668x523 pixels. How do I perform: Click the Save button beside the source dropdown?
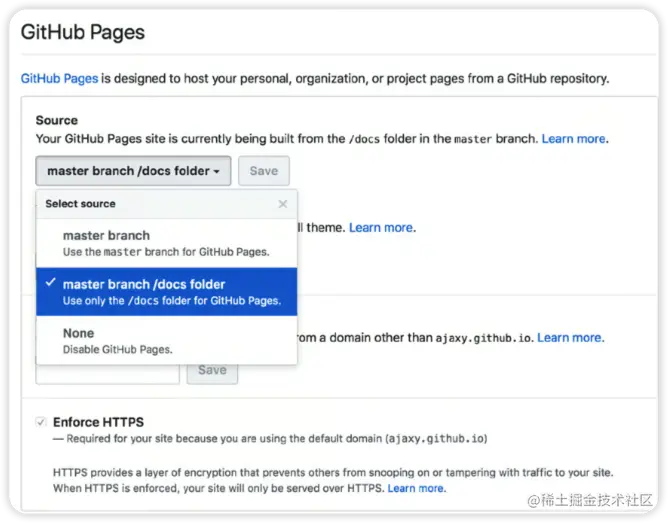(x=264, y=171)
